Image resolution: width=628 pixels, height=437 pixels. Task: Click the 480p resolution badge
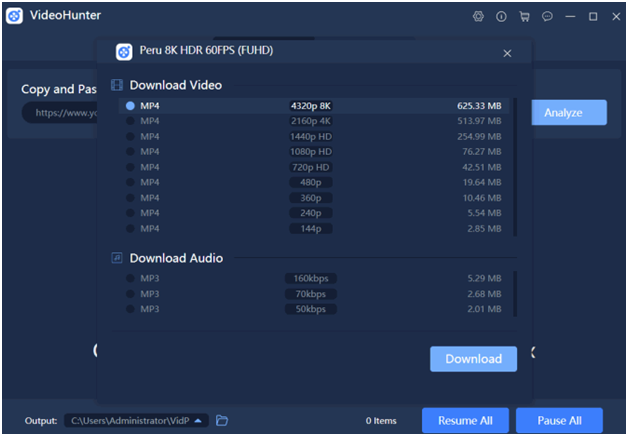click(x=311, y=182)
